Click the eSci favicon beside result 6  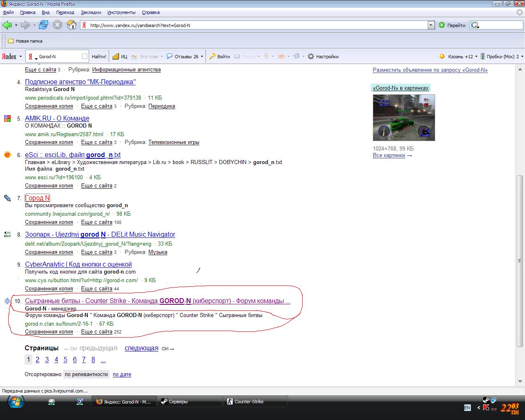(x=7, y=155)
